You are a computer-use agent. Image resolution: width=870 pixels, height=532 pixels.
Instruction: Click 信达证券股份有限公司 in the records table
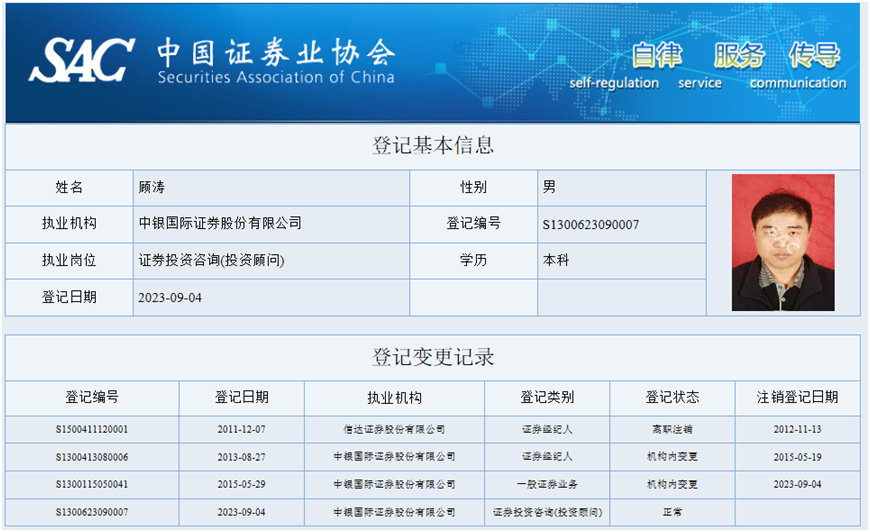point(394,429)
